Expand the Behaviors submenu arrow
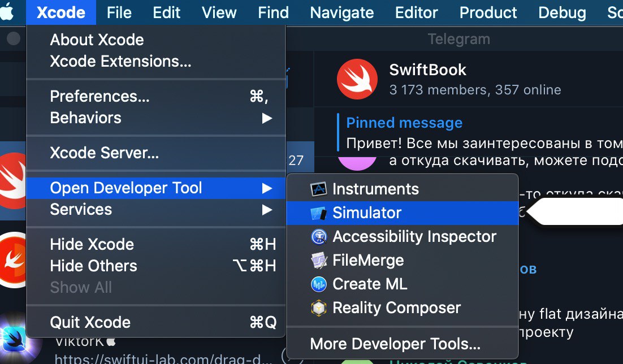Screen dimensions: 623x364 tap(267, 118)
